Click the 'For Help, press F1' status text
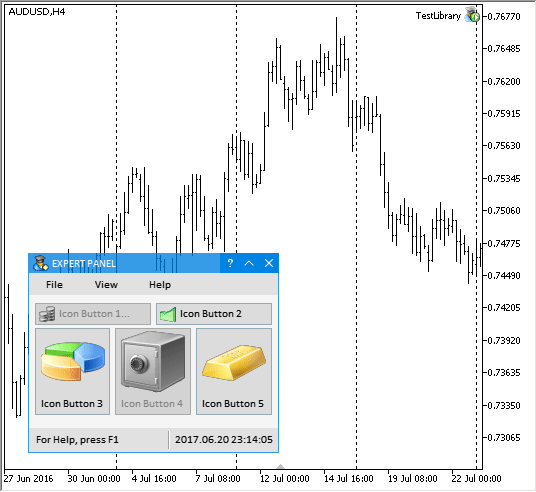The height and width of the screenshot is (492, 536). tap(77, 440)
